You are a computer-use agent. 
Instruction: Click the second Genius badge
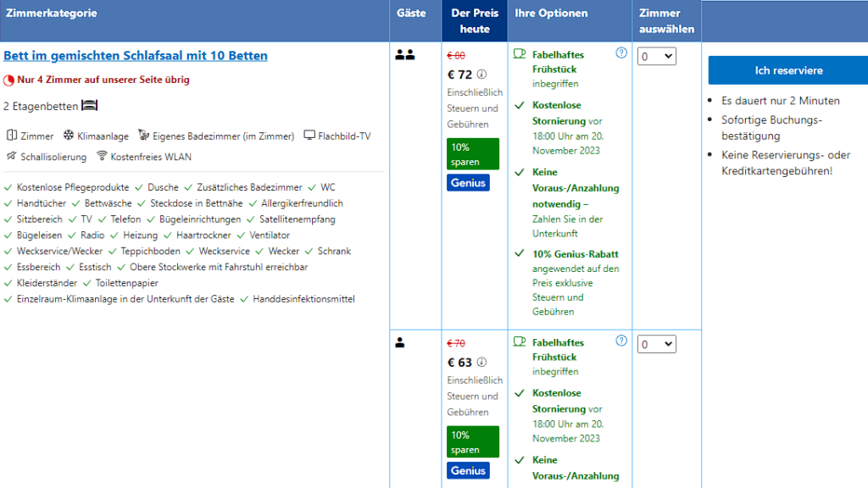pos(468,470)
